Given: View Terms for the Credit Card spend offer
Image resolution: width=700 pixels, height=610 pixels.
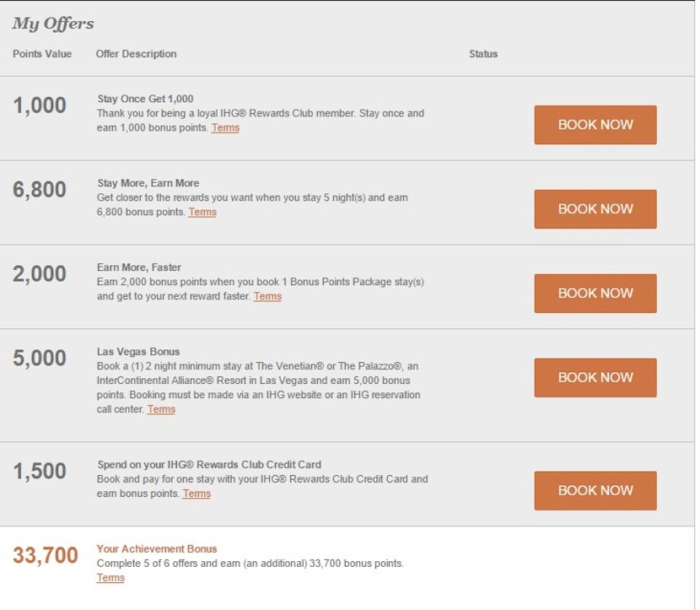Looking at the screenshot, I should [x=197, y=494].
